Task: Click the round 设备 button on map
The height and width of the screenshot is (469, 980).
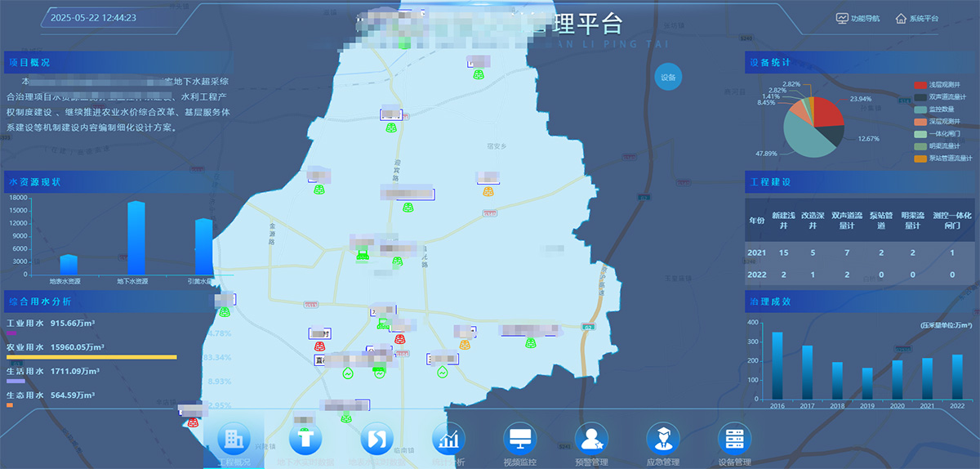Action: coord(668,78)
